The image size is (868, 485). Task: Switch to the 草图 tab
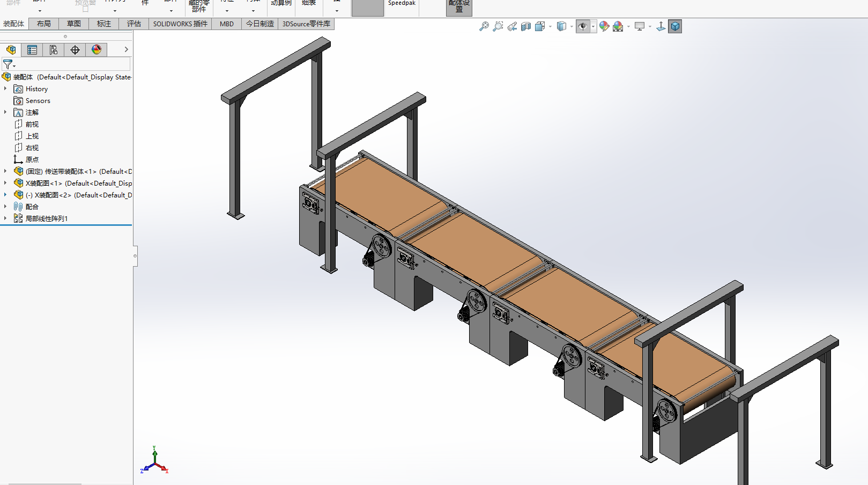click(74, 24)
